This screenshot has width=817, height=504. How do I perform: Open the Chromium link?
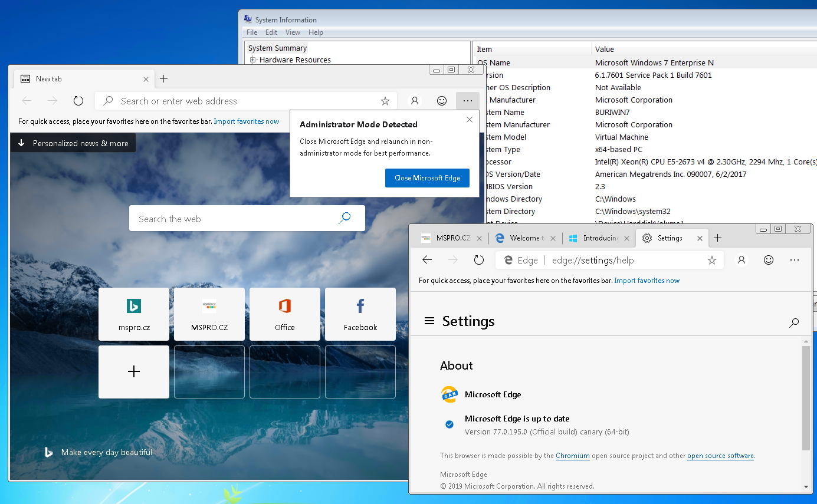click(573, 456)
